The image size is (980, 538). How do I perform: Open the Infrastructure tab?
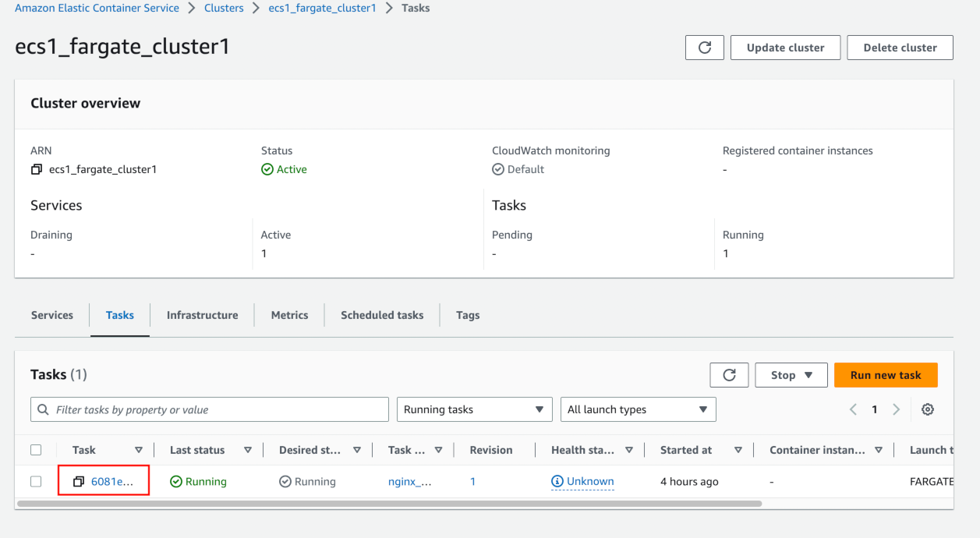tap(202, 315)
